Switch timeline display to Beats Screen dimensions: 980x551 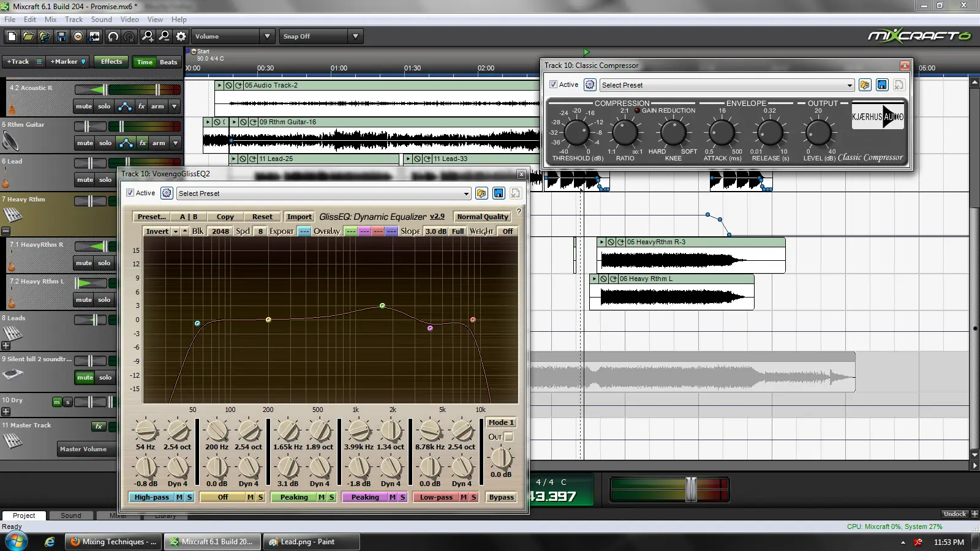point(168,62)
